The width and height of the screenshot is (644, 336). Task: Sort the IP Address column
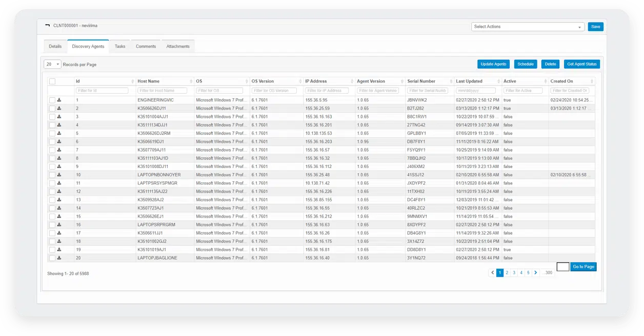(351, 81)
